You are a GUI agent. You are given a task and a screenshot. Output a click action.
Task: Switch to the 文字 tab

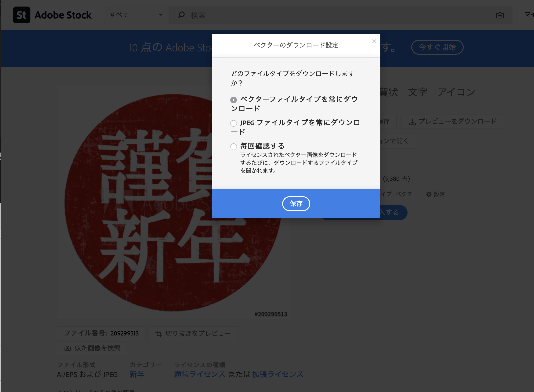point(417,92)
